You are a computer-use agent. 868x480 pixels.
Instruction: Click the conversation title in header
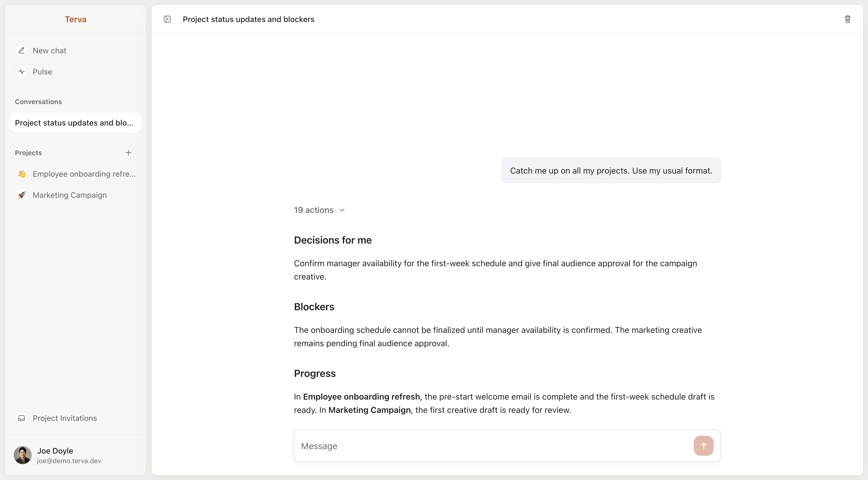249,19
